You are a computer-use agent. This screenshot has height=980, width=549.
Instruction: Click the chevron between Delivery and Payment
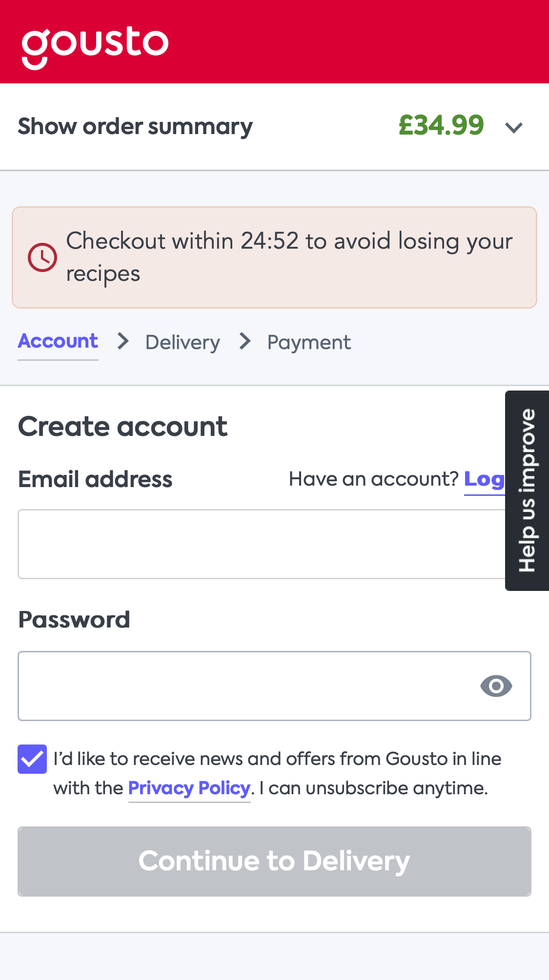click(246, 341)
